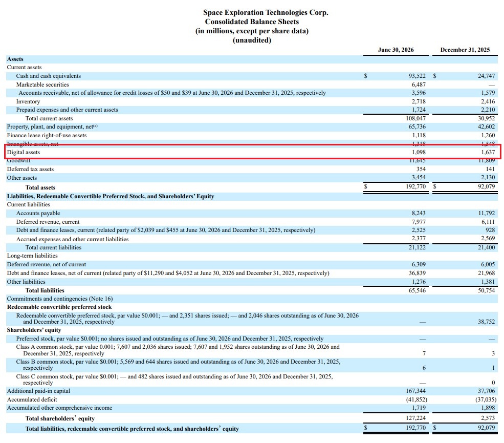Select the 'December 31, 2025' column header
Viewport: 504px width, 443px height.
pyautogui.click(x=465, y=50)
